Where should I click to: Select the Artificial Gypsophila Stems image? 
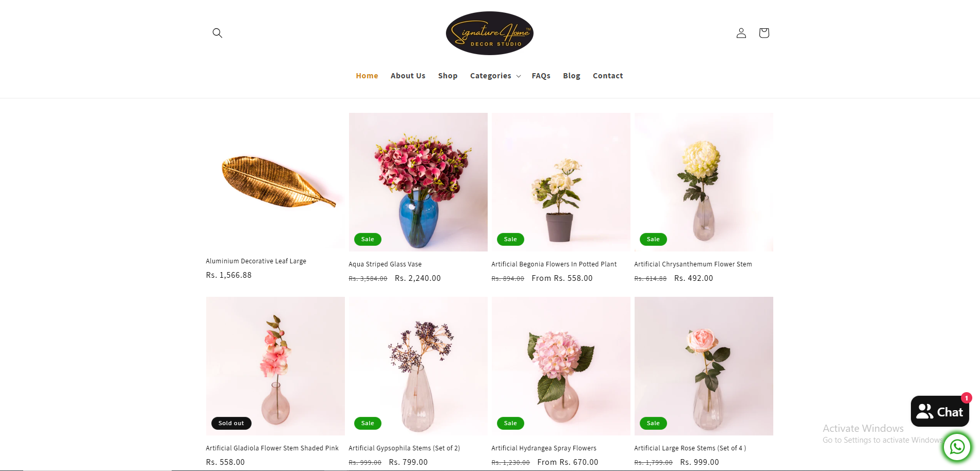[418, 366]
